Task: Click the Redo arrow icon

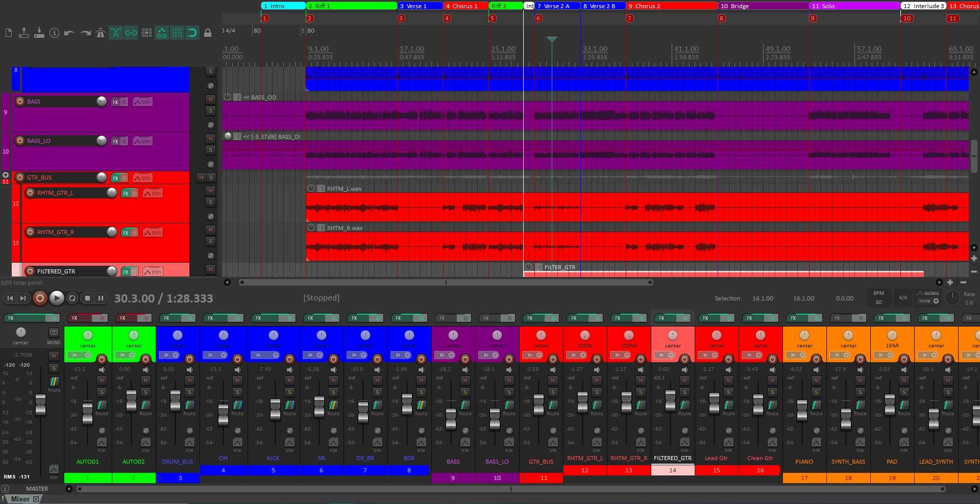Action: 85,33
